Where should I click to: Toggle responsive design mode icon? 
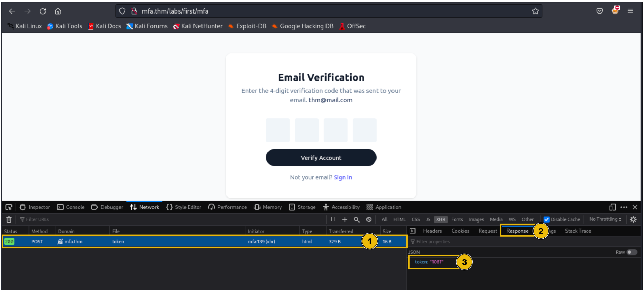612,207
